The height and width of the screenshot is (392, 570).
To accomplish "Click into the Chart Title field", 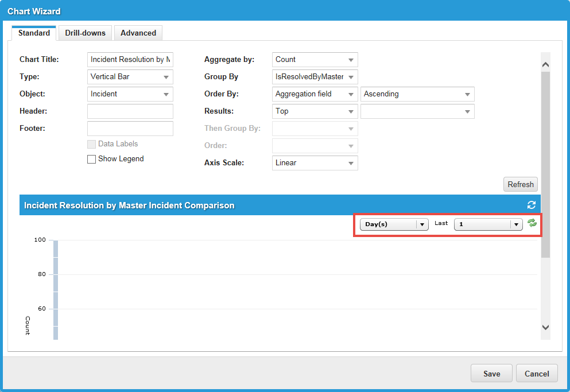I will 130,60.
